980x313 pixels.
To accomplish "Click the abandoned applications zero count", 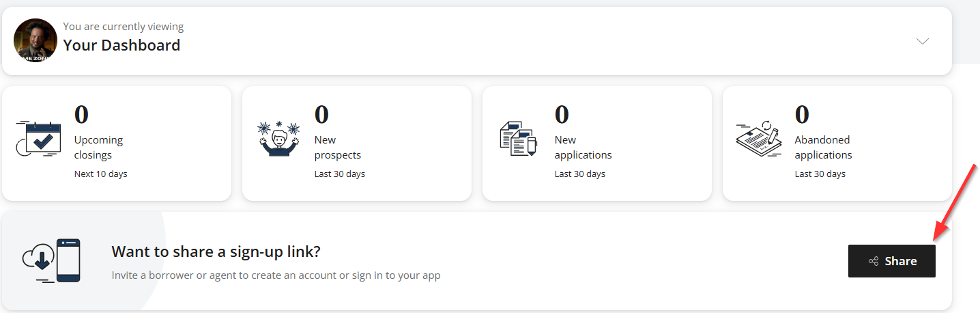I will pos(802,115).
